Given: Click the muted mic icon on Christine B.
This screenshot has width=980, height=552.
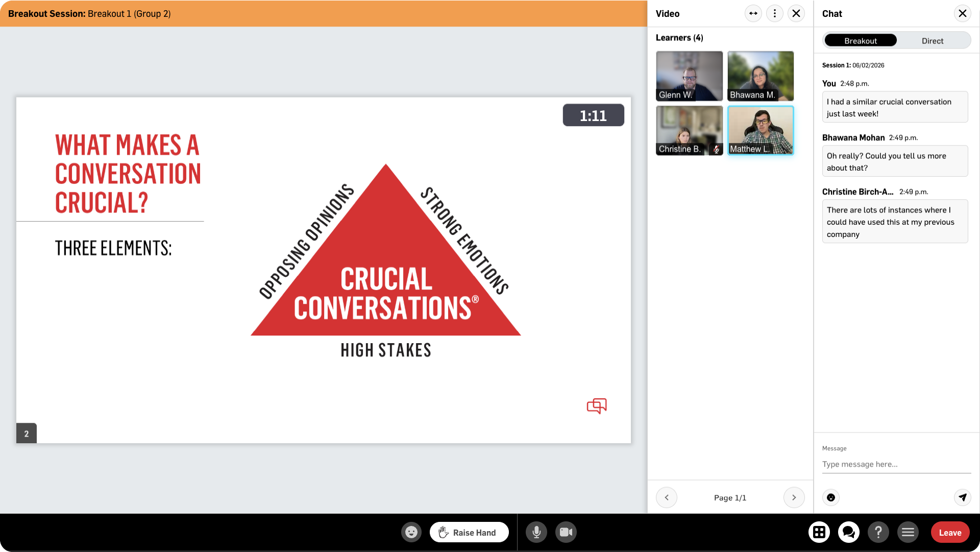Looking at the screenshot, I should (x=716, y=149).
